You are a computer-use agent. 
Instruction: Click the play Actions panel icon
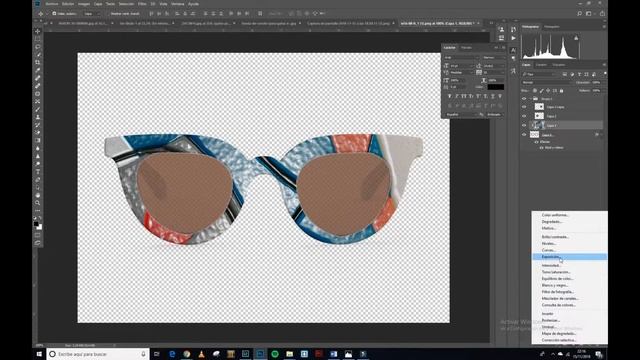pos(513,38)
